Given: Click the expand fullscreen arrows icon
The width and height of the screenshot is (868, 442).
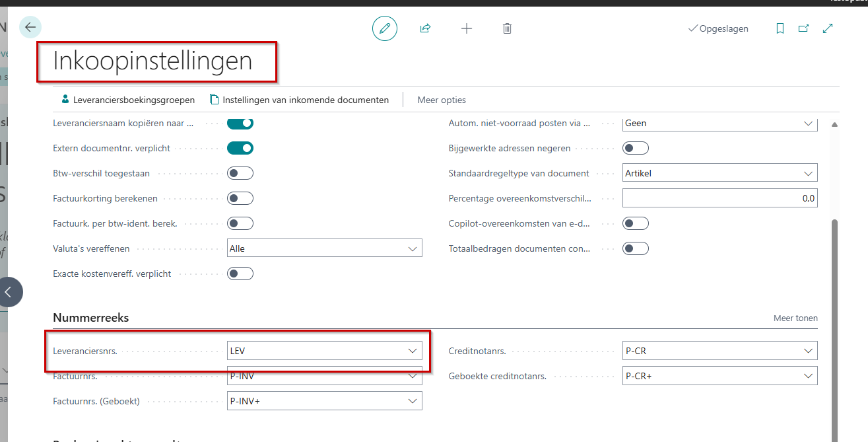Looking at the screenshot, I should click(828, 28).
